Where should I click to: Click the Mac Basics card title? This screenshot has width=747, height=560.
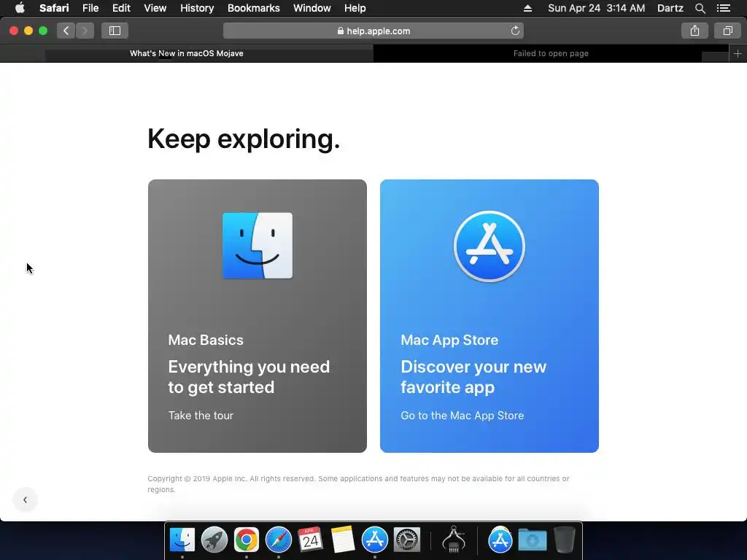pyautogui.click(x=206, y=340)
